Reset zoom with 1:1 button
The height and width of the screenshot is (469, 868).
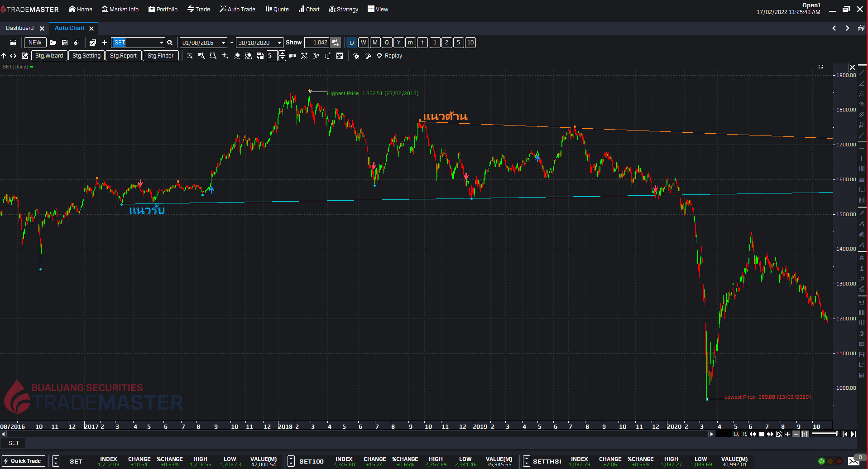(805, 434)
